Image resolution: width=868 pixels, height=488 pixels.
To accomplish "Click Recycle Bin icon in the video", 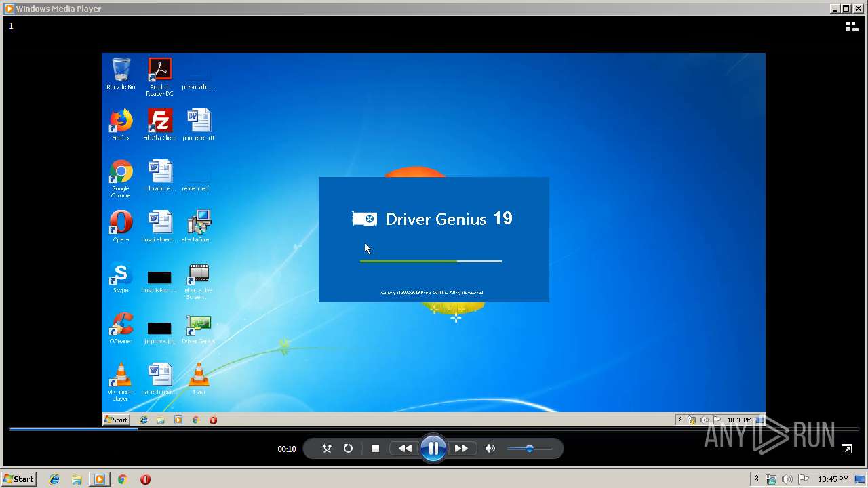I will coord(121,73).
